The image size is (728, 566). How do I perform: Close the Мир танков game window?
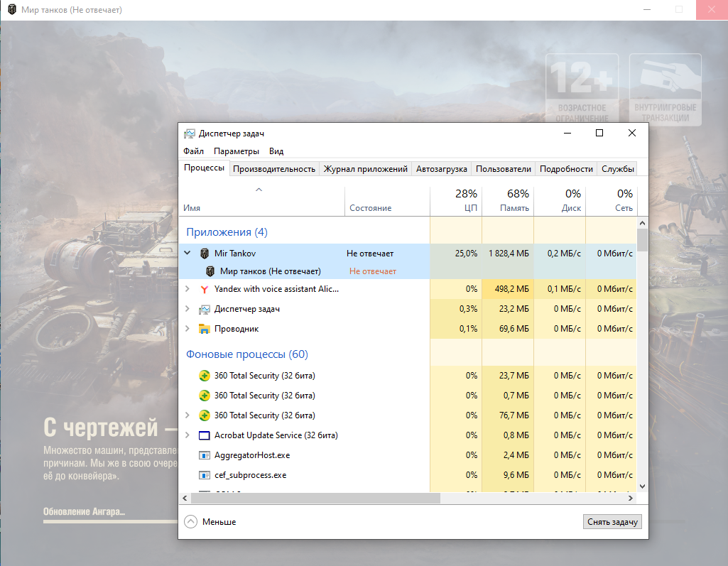pos(711,9)
